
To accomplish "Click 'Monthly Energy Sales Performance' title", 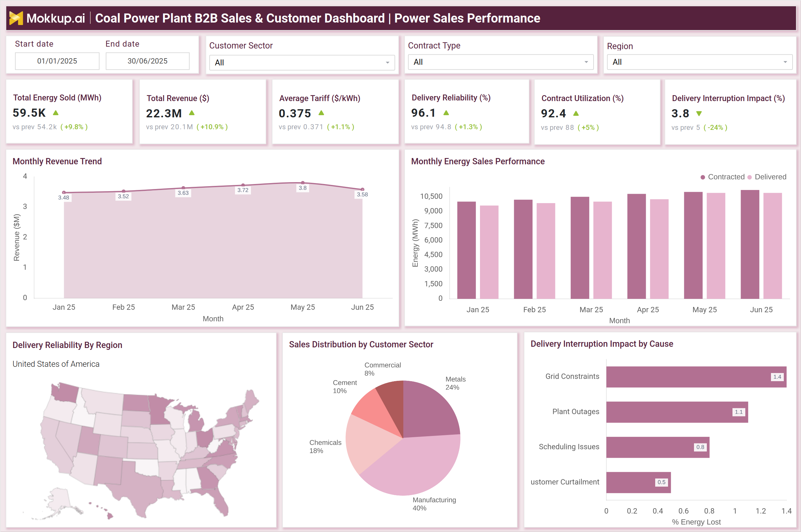I will tap(478, 161).
